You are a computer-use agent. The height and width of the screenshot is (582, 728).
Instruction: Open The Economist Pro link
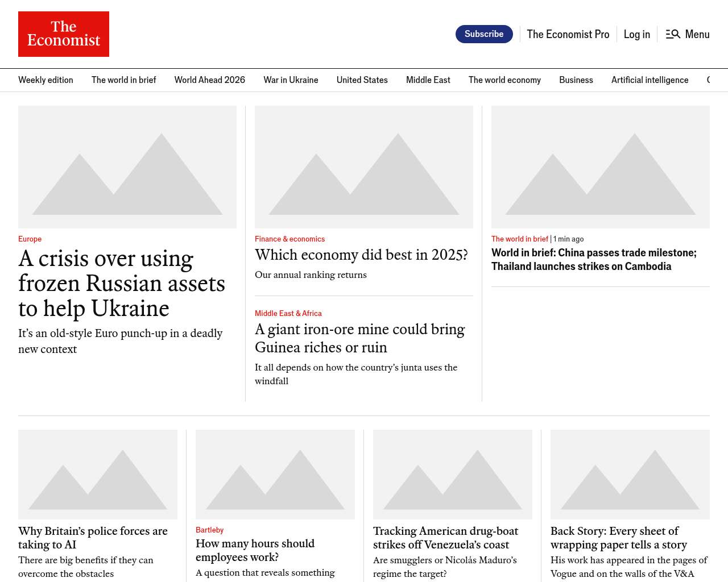tap(568, 34)
